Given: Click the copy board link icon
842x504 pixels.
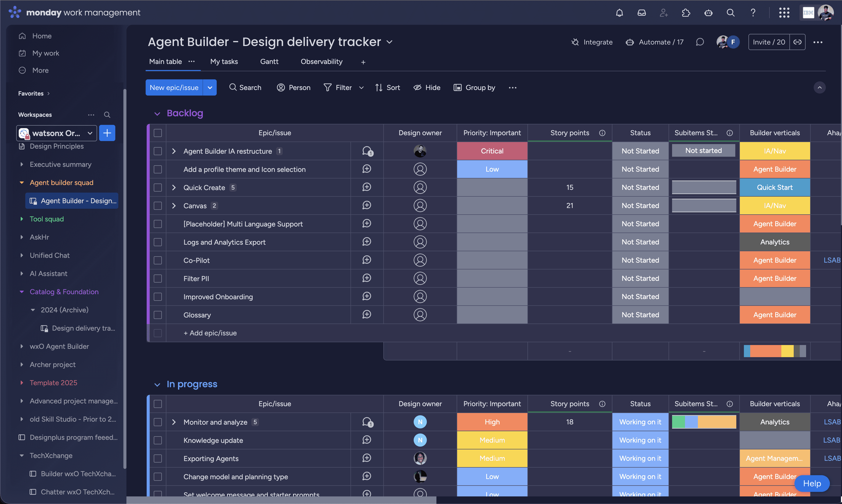Looking at the screenshot, I should pyautogui.click(x=797, y=42).
